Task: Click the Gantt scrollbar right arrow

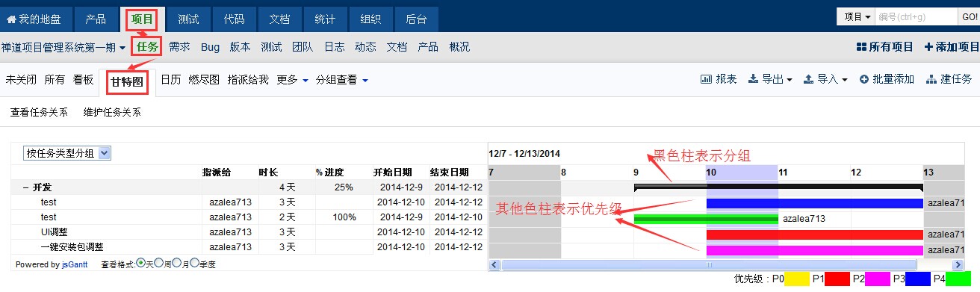Action: point(958,264)
